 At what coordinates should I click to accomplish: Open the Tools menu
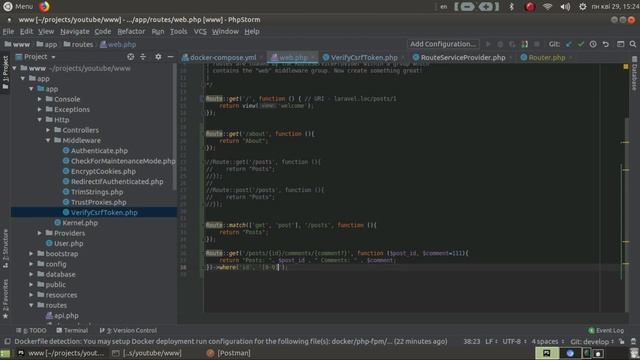[x=178, y=31]
